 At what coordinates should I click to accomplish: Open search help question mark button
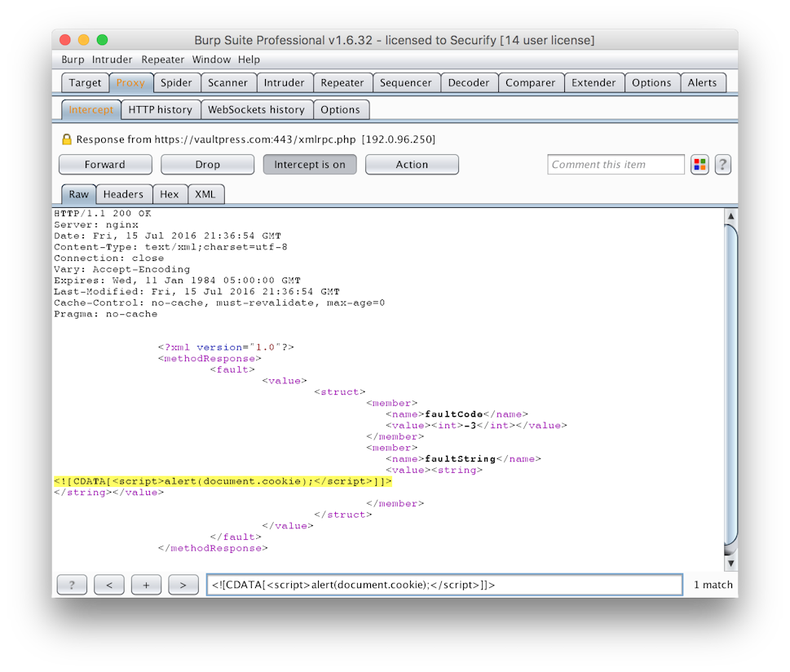(x=72, y=585)
